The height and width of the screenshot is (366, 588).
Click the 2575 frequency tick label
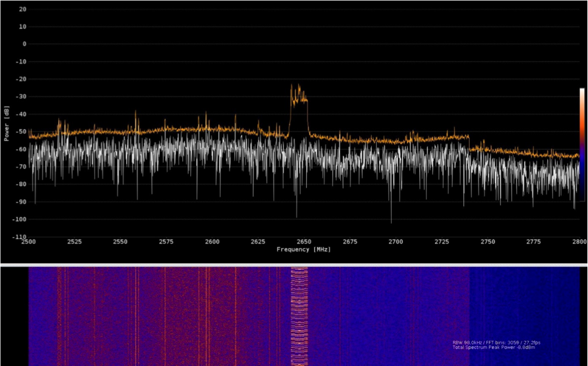point(166,242)
